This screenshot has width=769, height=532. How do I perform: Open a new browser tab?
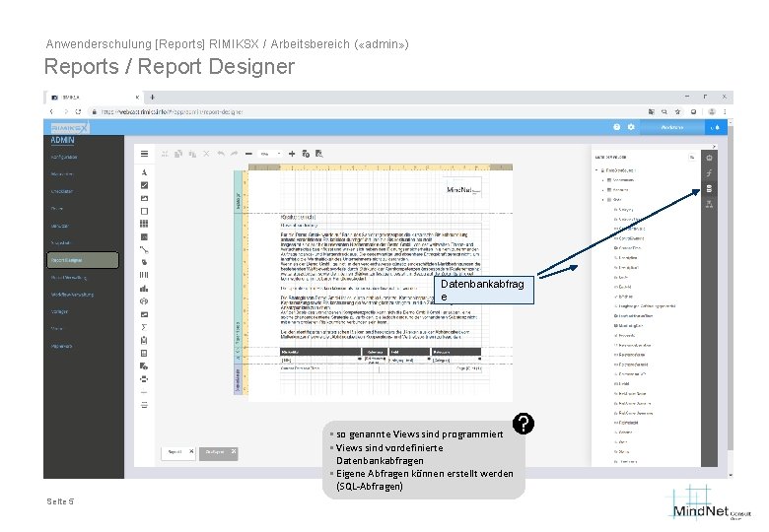click(153, 97)
